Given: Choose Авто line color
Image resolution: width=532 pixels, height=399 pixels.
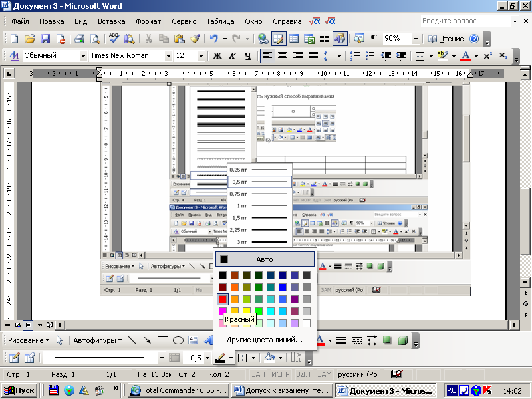Looking at the screenshot, I should [x=265, y=259].
